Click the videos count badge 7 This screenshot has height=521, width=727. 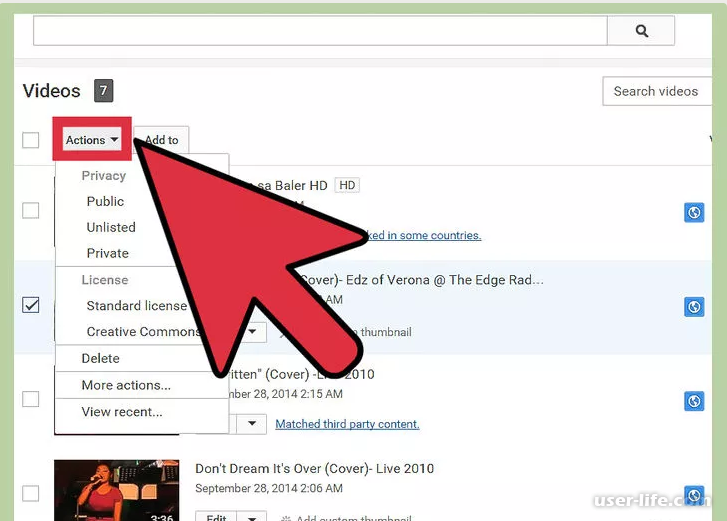(103, 90)
